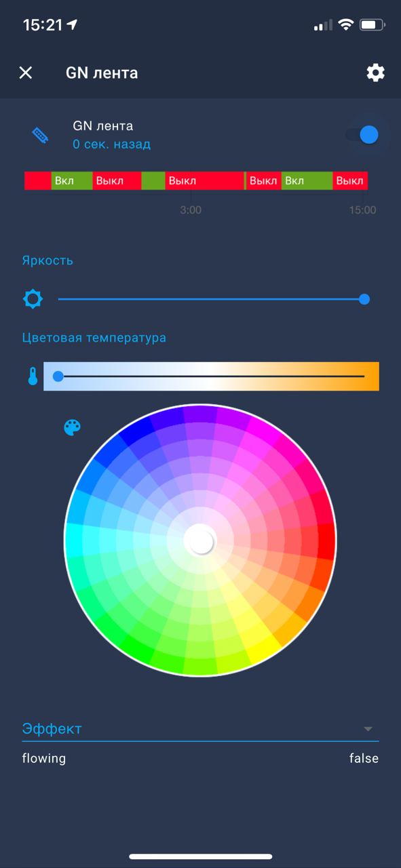Click the GN лента title in the header
Screen dimensions: 401x868
point(102,73)
